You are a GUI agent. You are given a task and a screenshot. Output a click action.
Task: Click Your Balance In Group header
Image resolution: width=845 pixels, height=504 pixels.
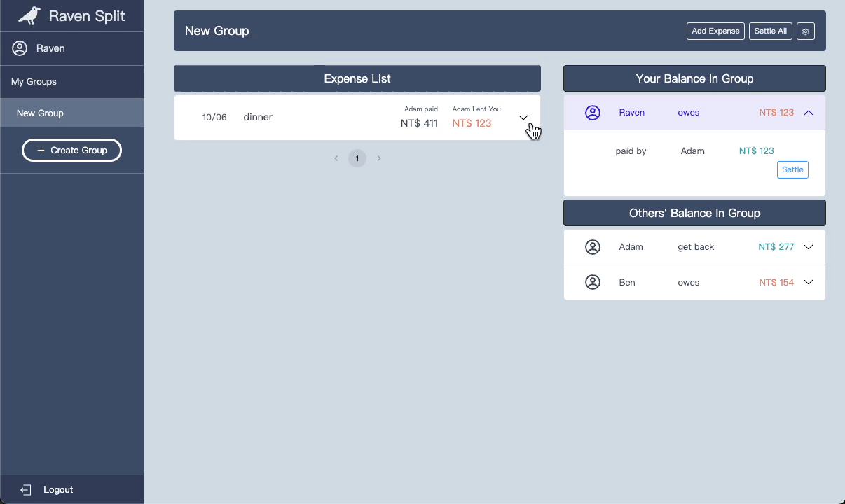click(694, 78)
